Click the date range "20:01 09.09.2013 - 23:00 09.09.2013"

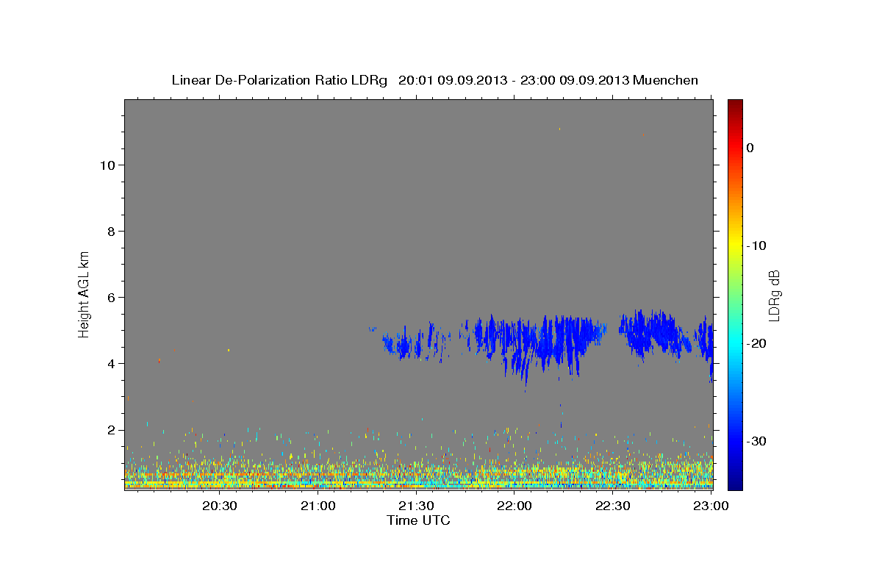[x=514, y=80]
